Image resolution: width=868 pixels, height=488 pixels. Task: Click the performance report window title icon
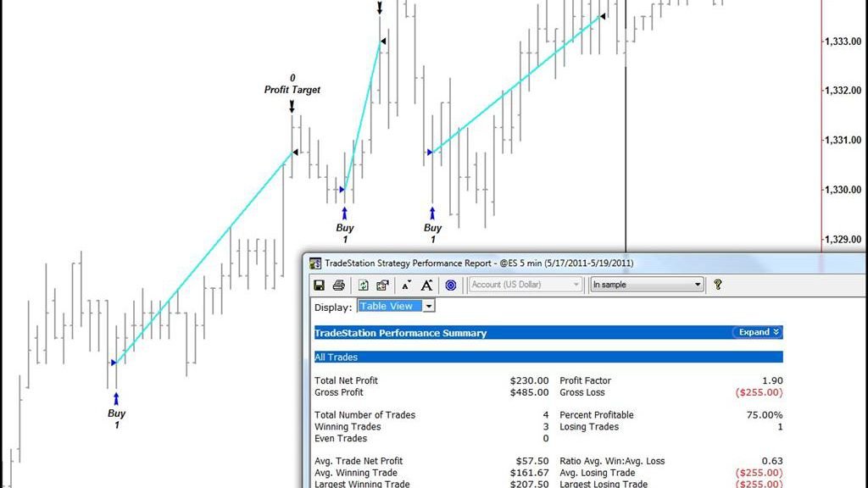[315, 263]
